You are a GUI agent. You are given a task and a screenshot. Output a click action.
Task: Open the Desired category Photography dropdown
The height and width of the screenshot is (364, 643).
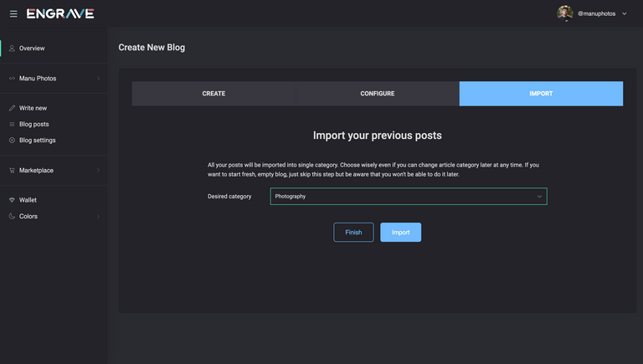click(409, 197)
